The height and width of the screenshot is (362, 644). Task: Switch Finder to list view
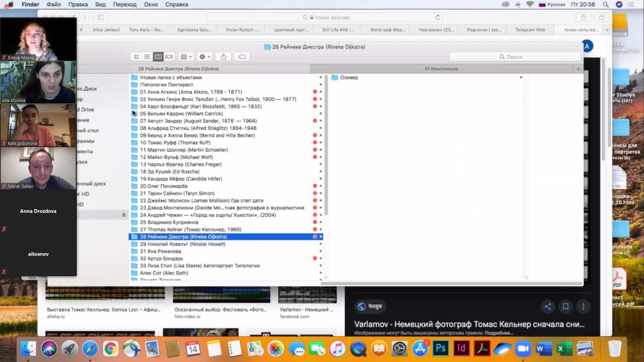[147, 57]
